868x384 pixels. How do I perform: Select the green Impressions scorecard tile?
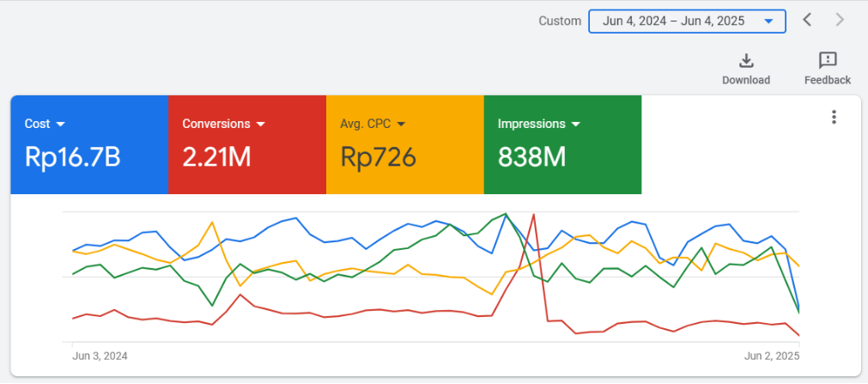click(562, 144)
